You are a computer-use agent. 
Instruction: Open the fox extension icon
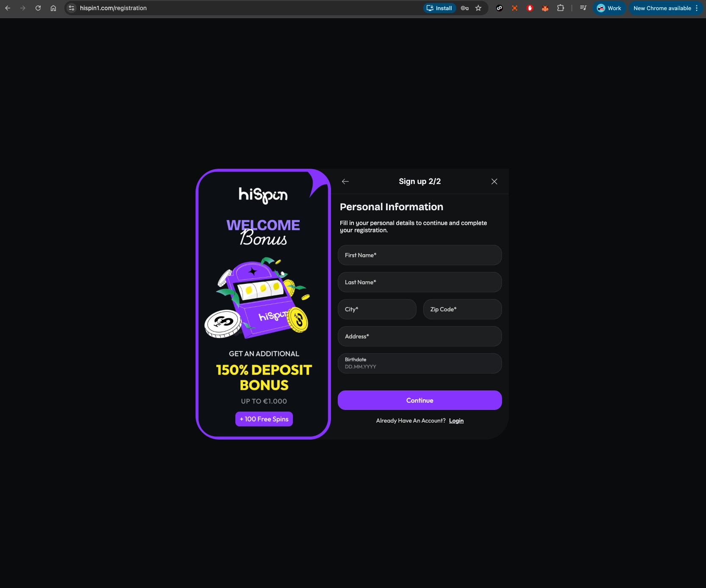pos(545,8)
